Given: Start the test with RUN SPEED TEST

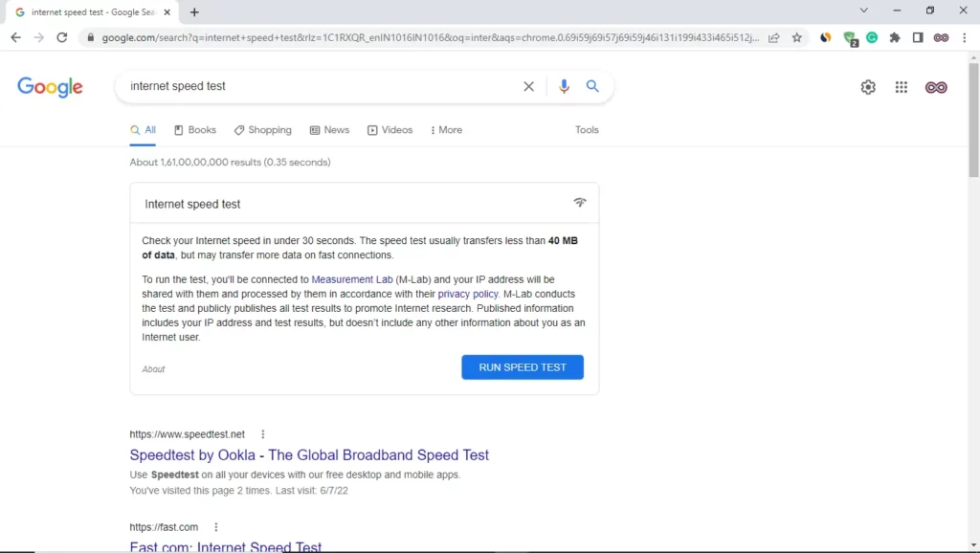Looking at the screenshot, I should [x=523, y=367].
